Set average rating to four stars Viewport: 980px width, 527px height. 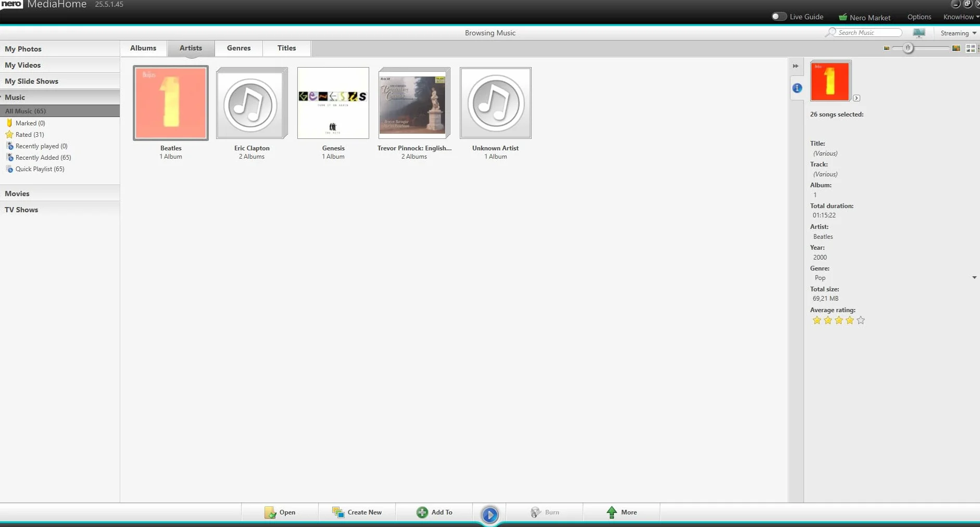[849, 320]
